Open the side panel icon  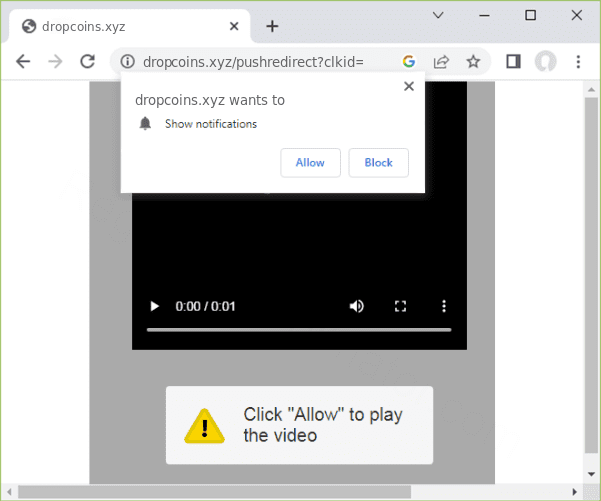pos(513,62)
